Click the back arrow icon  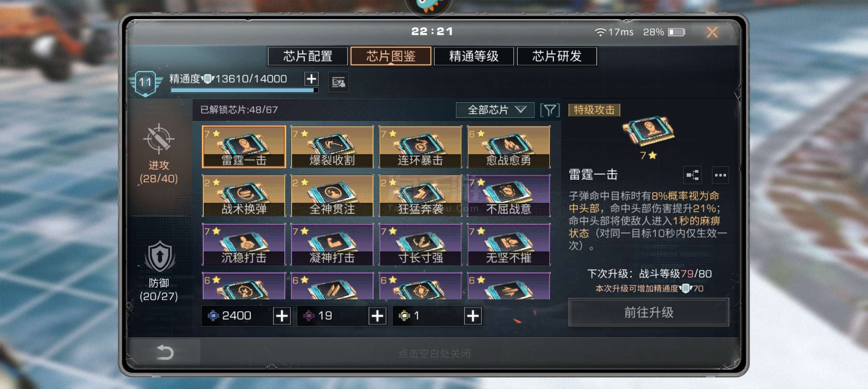click(165, 352)
